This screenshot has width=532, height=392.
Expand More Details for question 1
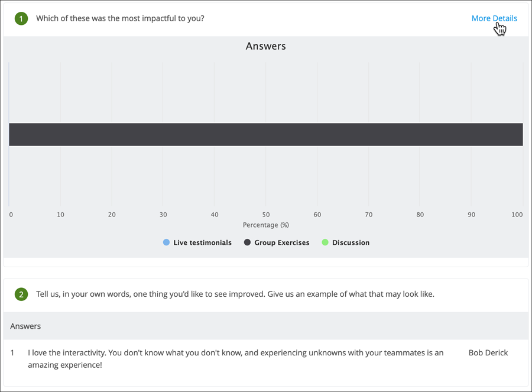[x=494, y=18]
